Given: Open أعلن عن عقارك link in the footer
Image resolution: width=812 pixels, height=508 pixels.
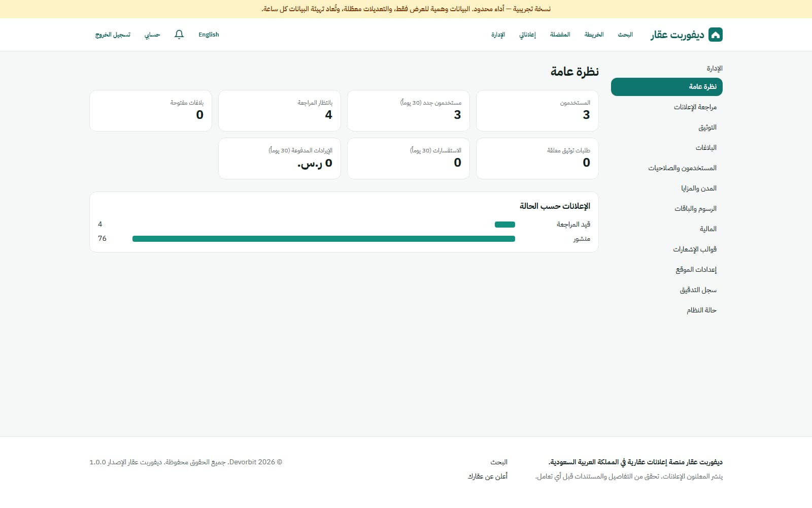Looking at the screenshot, I should pos(488,477).
